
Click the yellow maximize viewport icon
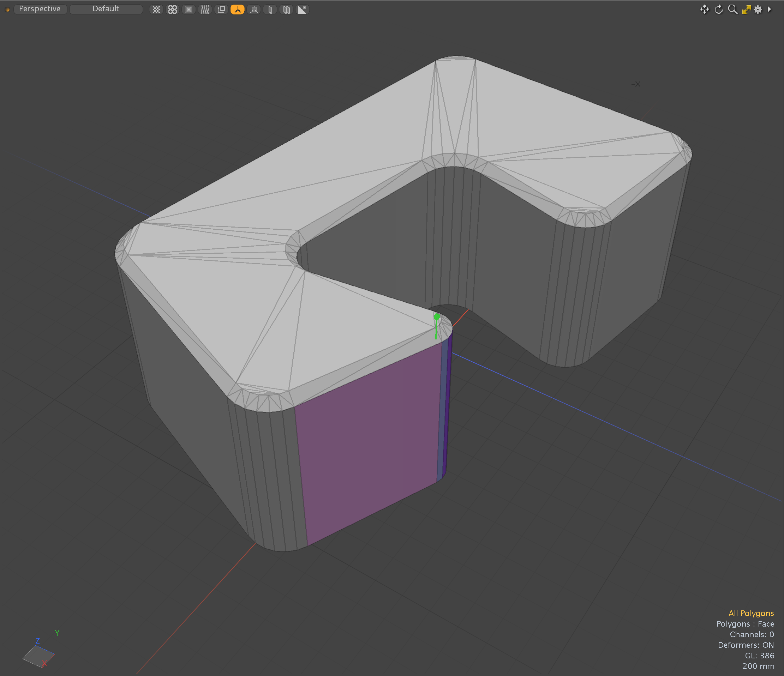click(746, 10)
